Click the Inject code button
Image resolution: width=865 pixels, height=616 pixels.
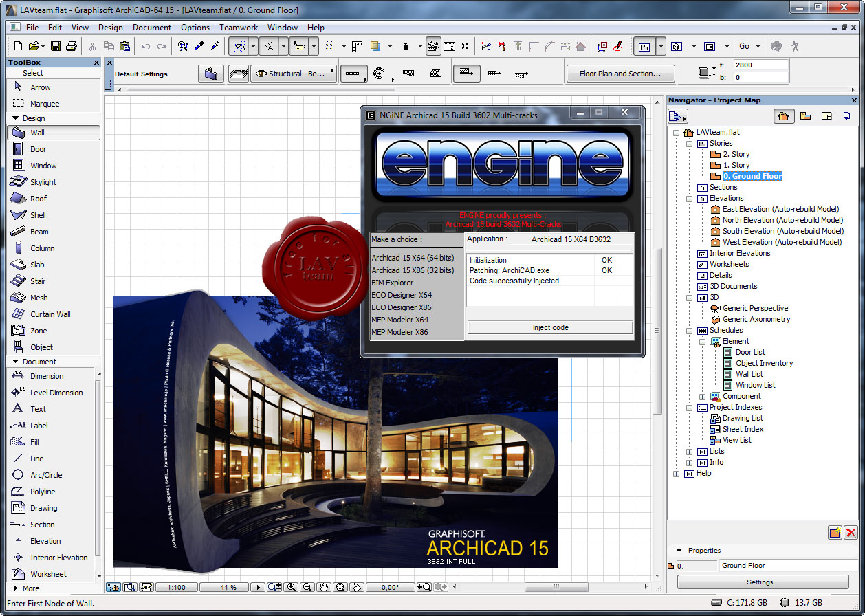550,327
